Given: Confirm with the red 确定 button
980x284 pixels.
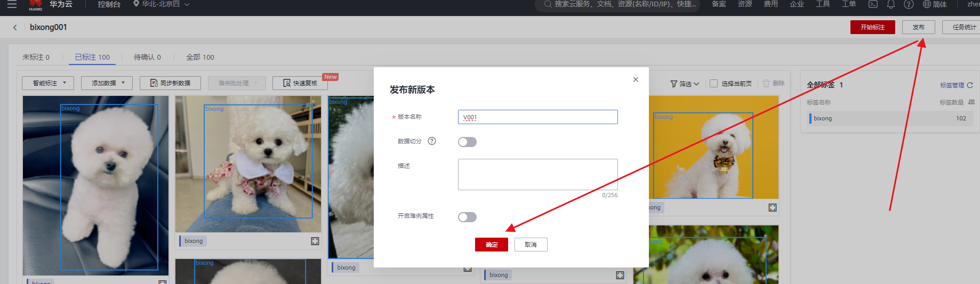Looking at the screenshot, I should [x=492, y=245].
